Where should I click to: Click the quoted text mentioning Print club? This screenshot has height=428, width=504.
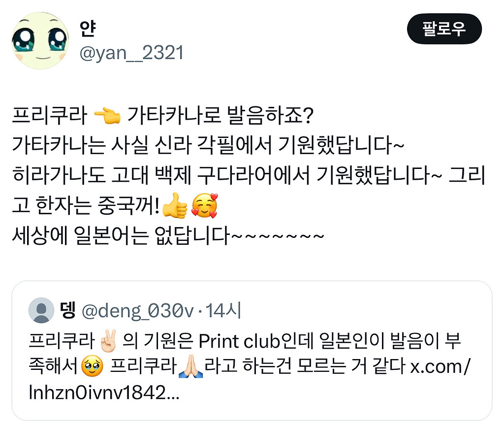click(x=250, y=366)
